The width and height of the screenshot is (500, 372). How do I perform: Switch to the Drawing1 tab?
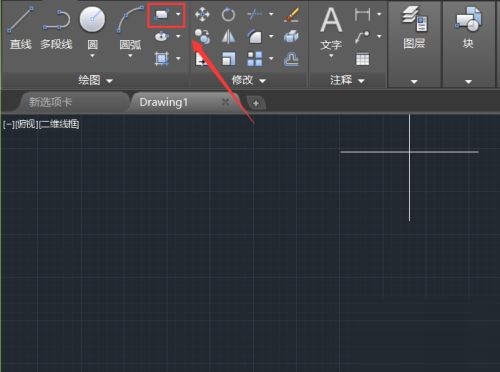[x=164, y=102]
